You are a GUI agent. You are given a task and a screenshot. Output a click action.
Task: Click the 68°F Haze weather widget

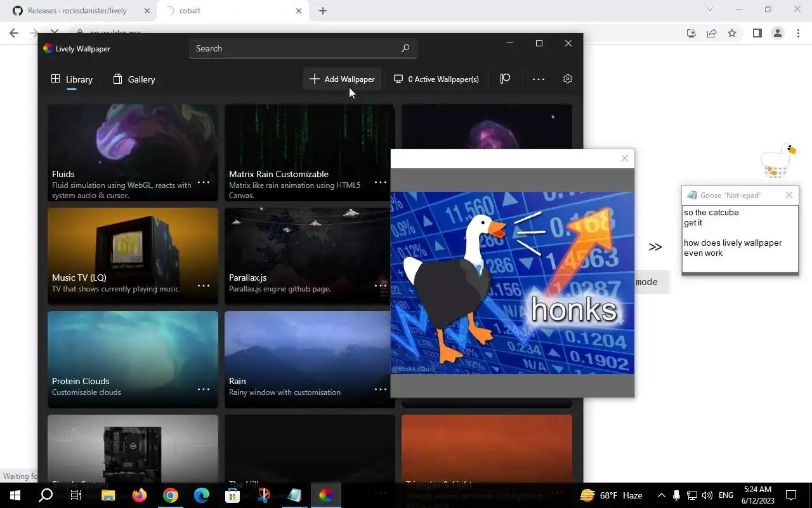(611, 495)
